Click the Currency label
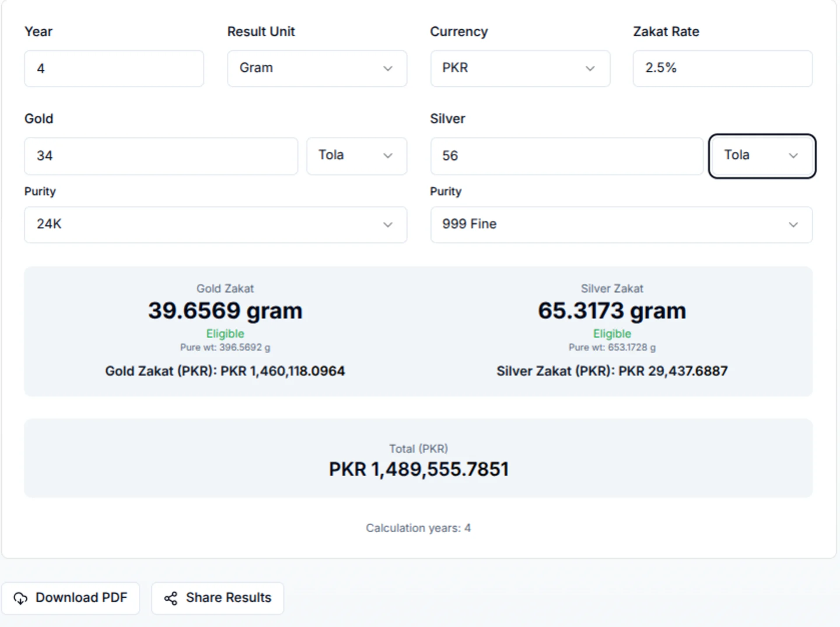Screen dimensions: 840x627 (x=459, y=32)
